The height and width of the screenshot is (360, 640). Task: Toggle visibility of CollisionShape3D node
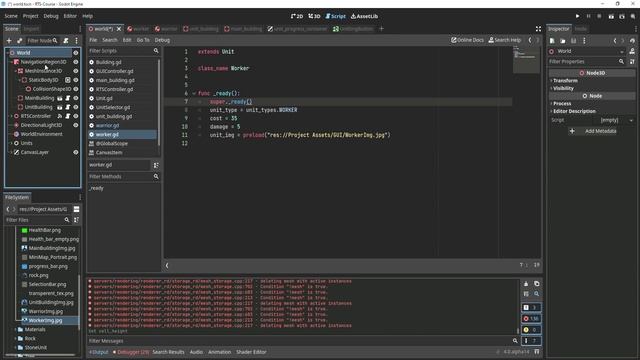pos(76,89)
